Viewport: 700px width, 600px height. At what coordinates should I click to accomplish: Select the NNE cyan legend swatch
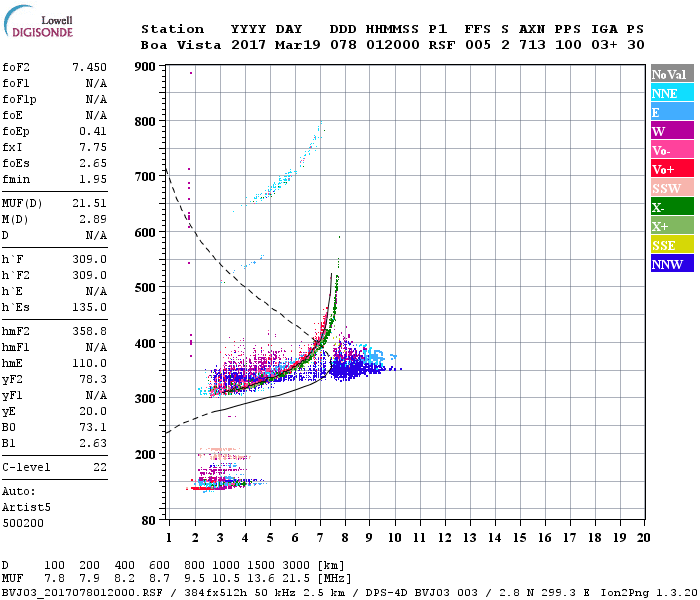(672, 93)
